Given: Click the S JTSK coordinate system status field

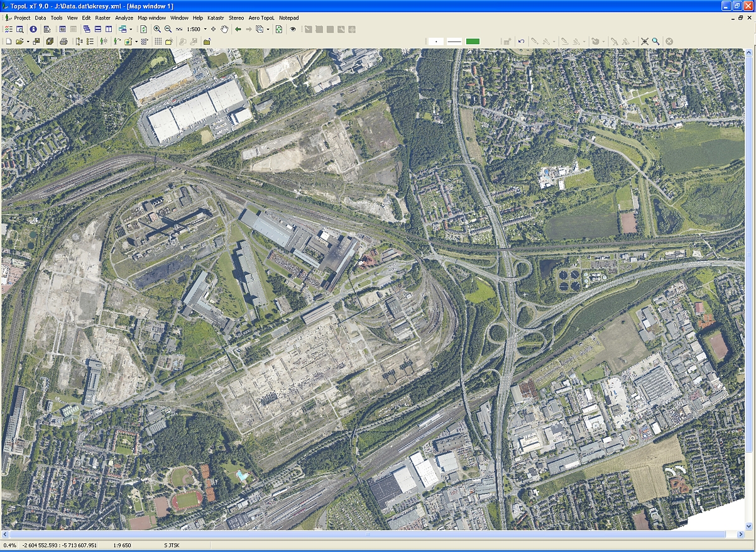Looking at the screenshot, I should (173, 545).
